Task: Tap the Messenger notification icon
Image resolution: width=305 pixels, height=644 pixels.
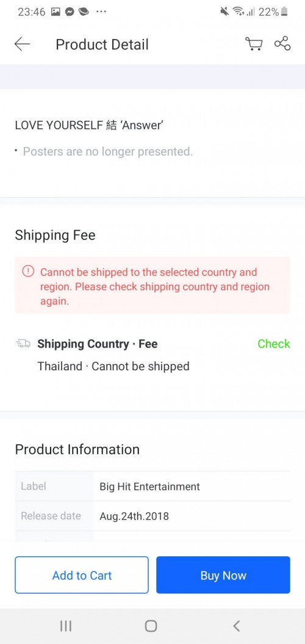Action: click(x=70, y=12)
